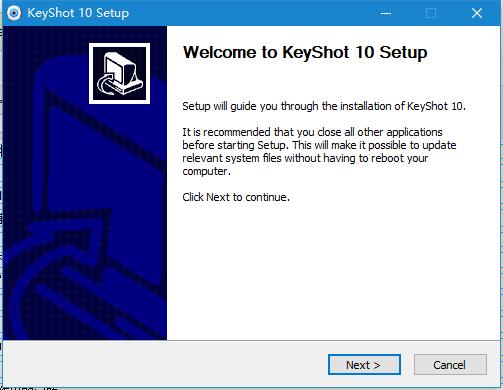Click the "KeyShot 10 Setup" title bar text
The width and height of the screenshot is (503, 390).
tap(78, 13)
